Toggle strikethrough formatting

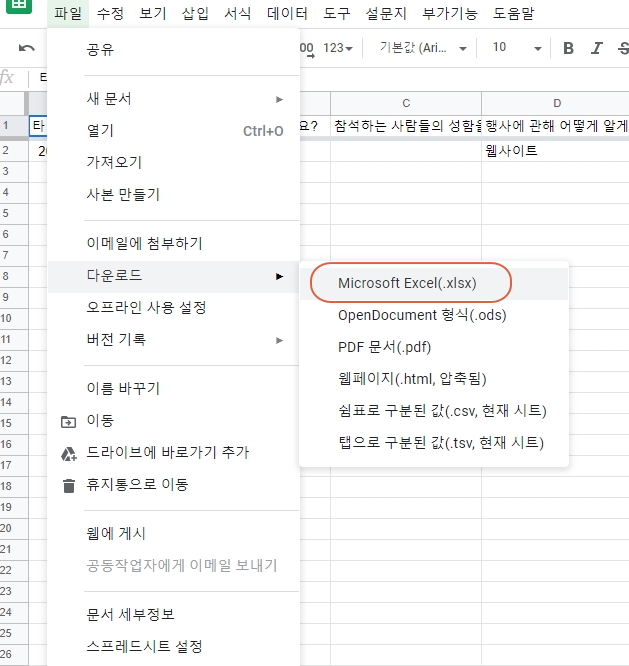[x=624, y=48]
